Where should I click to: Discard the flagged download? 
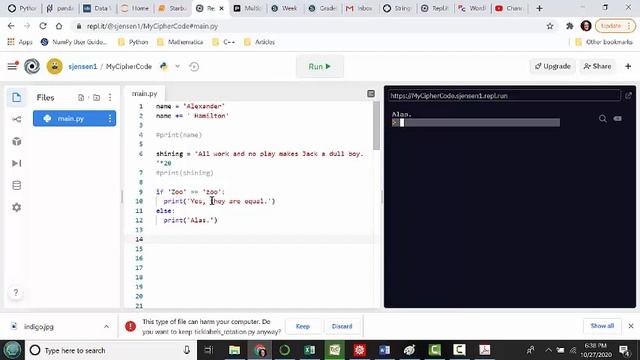(x=342, y=326)
